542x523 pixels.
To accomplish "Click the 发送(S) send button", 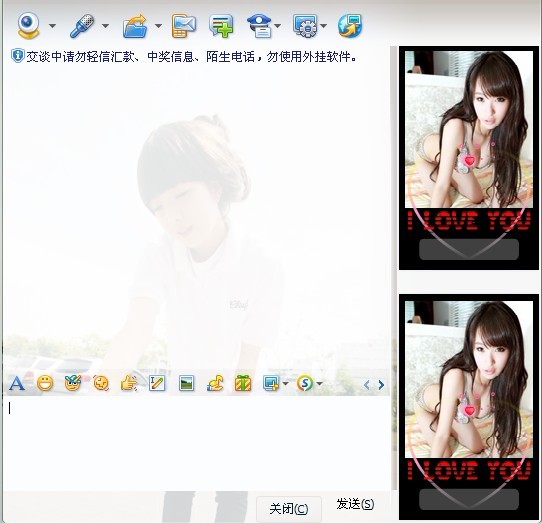I will [355, 504].
